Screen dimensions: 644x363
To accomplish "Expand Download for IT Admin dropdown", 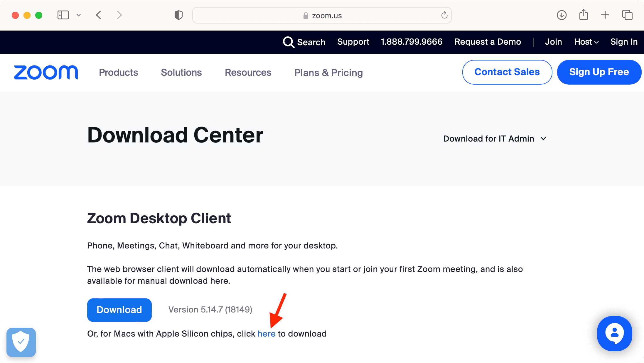I will (495, 139).
